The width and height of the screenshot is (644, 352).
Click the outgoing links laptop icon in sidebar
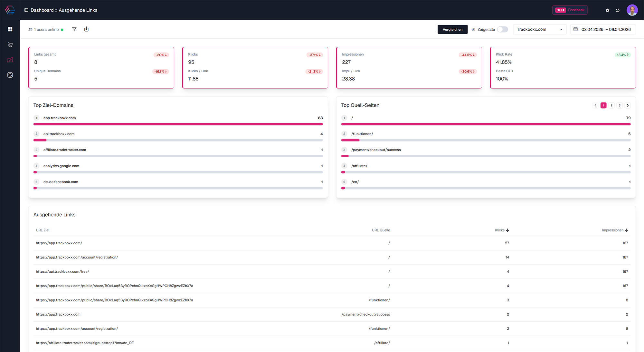[10, 60]
